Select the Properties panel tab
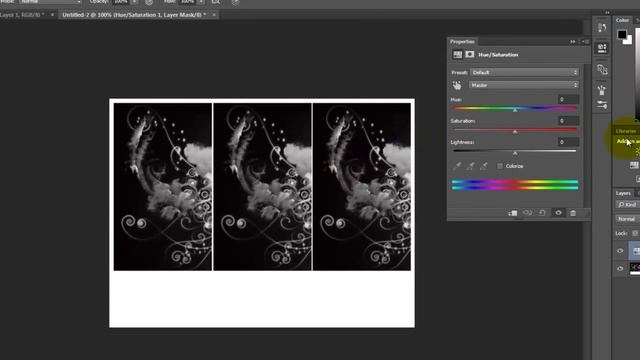The width and height of the screenshot is (640, 360). (x=462, y=42)
